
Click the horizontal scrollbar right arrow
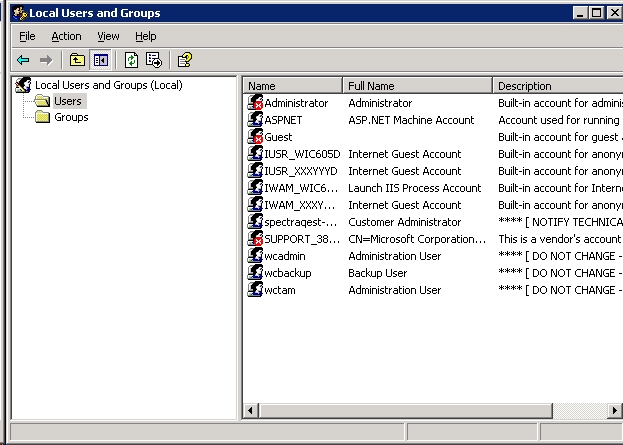(614, 411)
